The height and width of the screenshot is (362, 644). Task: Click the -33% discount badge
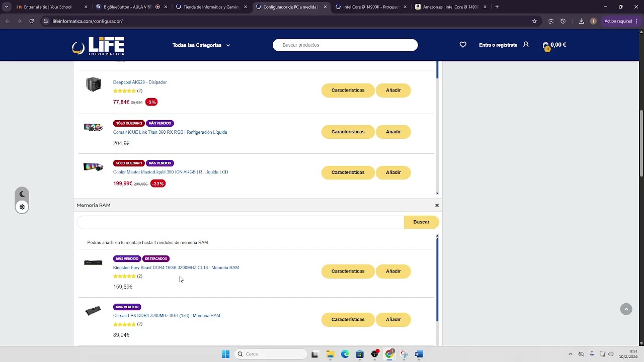[158, 184]
